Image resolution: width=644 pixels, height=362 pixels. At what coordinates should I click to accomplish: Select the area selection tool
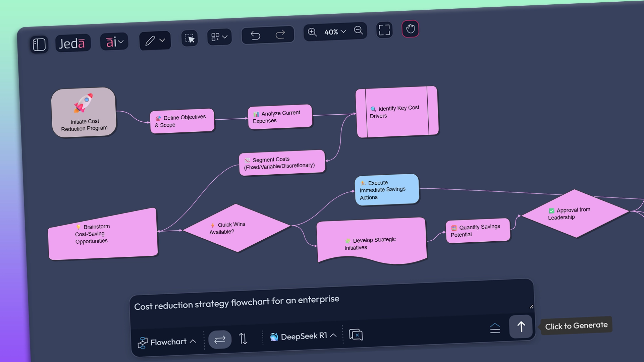point(189,39)
